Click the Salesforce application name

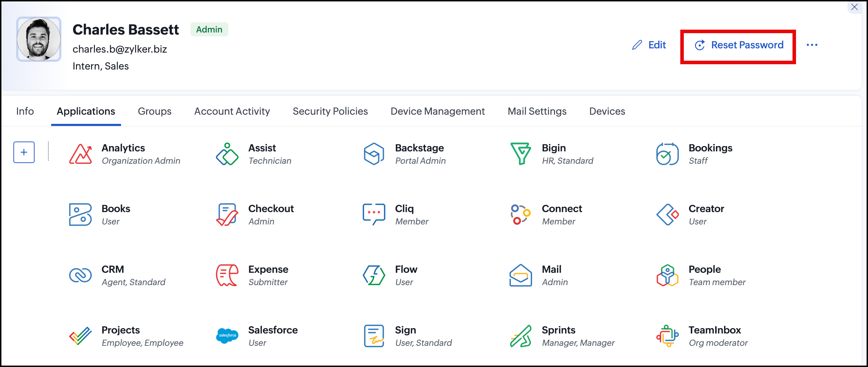point(273,330)
